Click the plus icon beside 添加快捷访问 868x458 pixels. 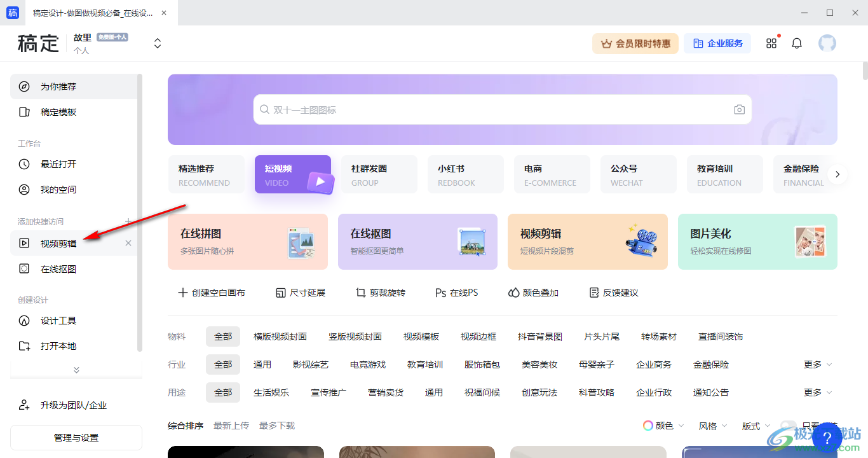click(128, 221)
